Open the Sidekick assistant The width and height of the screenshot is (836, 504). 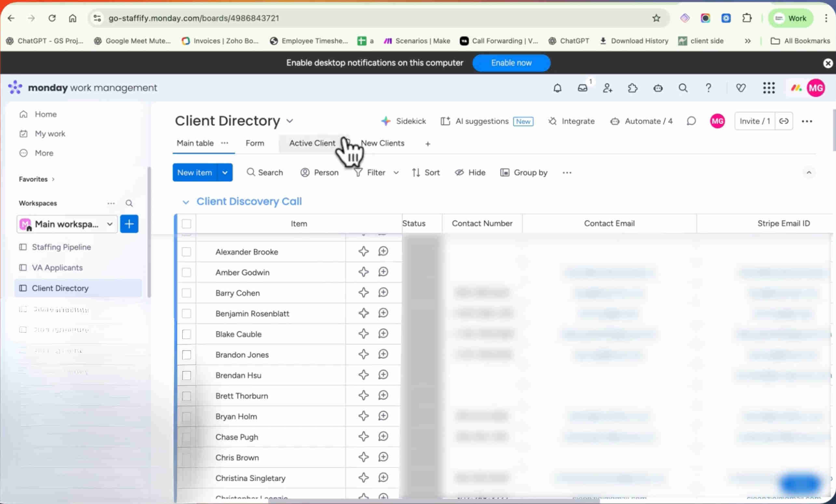(403, 121)
